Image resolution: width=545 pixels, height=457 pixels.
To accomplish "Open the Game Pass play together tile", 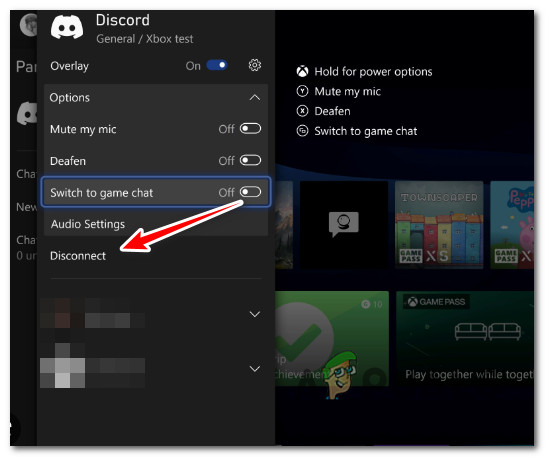I will click(465, 338).
